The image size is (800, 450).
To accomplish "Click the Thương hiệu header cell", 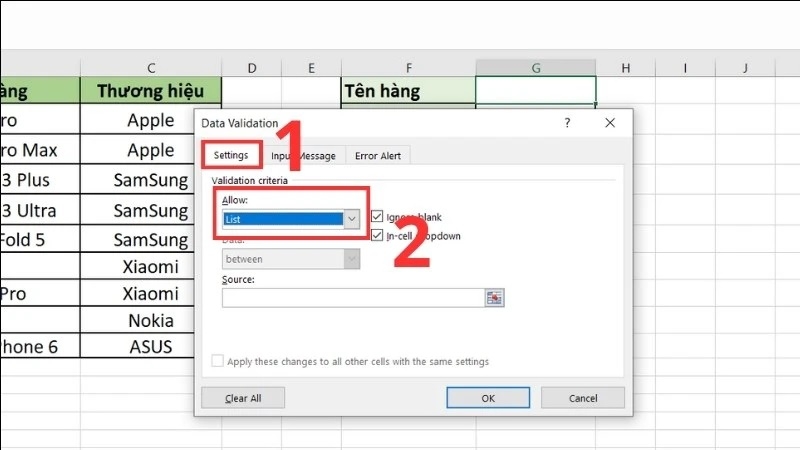I will 151,91.
